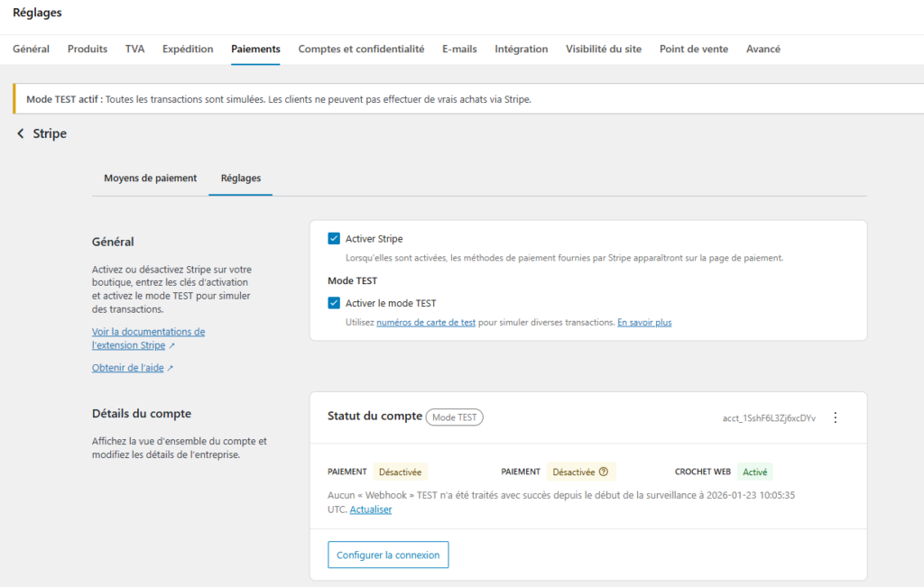Viewport: 924px width, 587px height.
Task: Go to the Expédition tab
Action: 188,49
